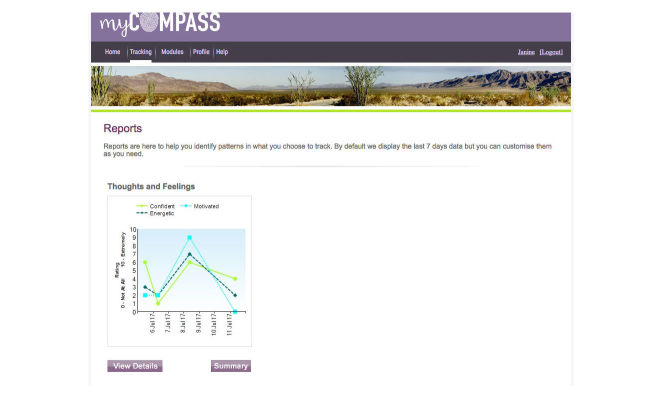The image size is (657, 399).
Task: Click the Motivated data point at 0
Action: 235,311
